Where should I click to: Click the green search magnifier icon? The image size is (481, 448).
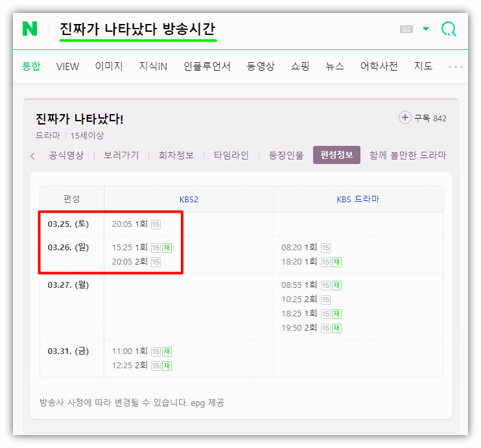[x=449, y=29]
